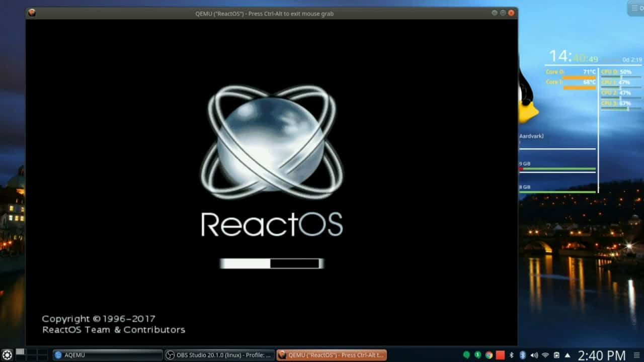Open the panel settings hamburger icon
The width and height of the screenshot is (644, 362).
636,355
